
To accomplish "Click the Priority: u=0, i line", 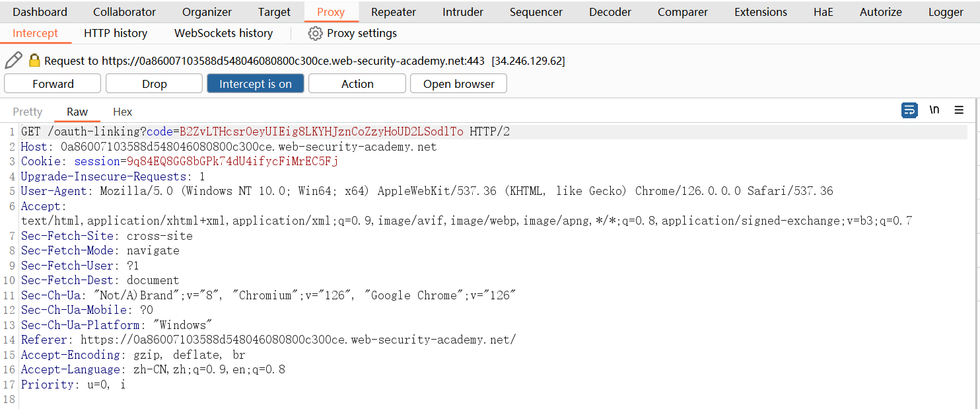I will [x=73, y=385].
